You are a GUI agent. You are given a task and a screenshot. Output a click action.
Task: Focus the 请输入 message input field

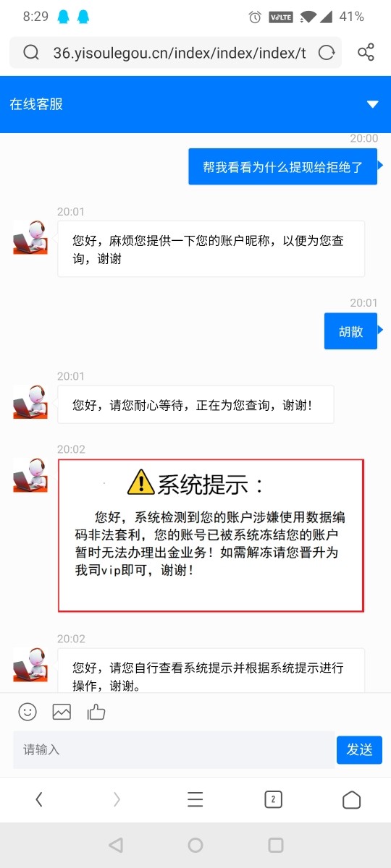[174, 749]
